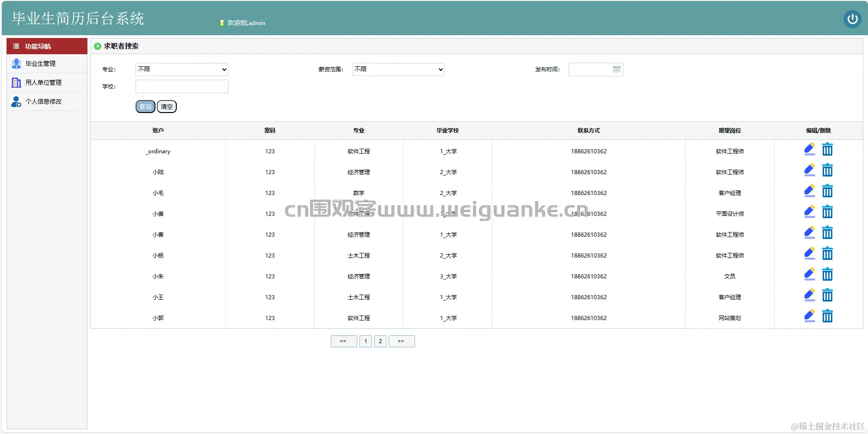This screenshot has width=868, height=434.
Task: Open 毕业生管理 menu item
Action: pos(47,63)
